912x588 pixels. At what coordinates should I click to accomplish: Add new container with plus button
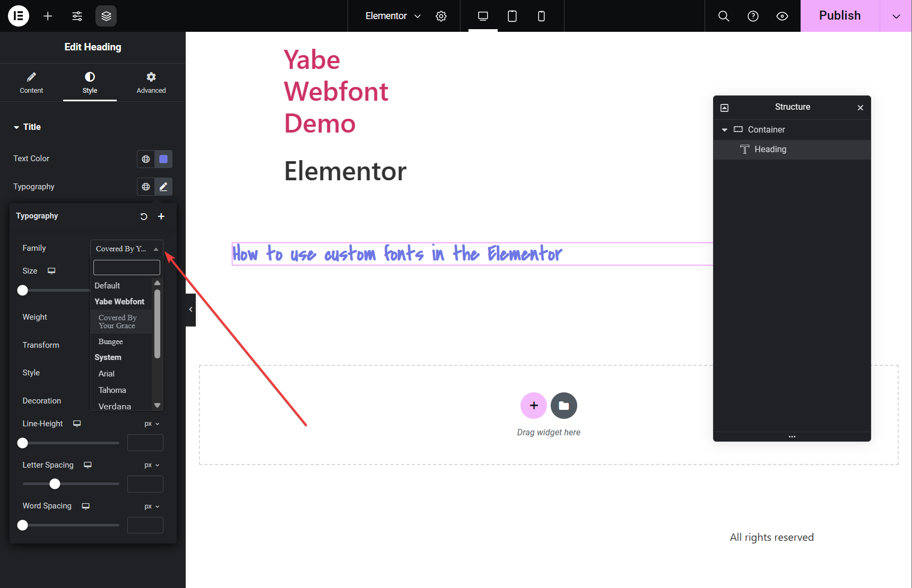point(534,406)
